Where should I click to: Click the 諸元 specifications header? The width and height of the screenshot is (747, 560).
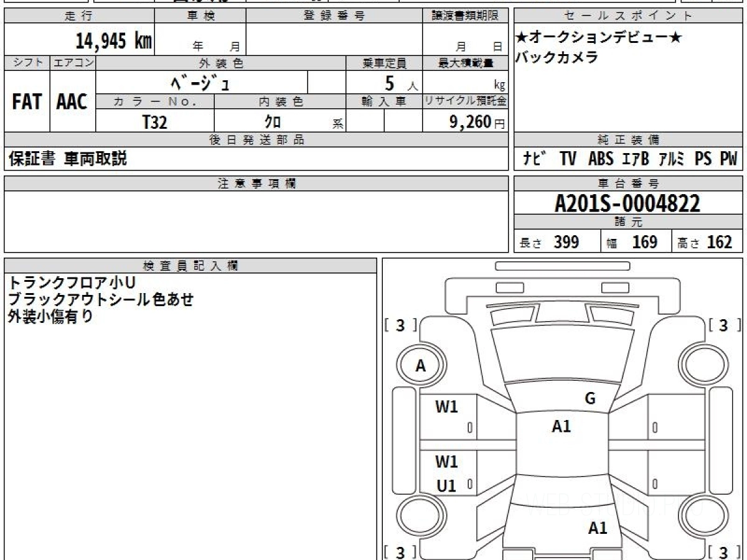628,222
